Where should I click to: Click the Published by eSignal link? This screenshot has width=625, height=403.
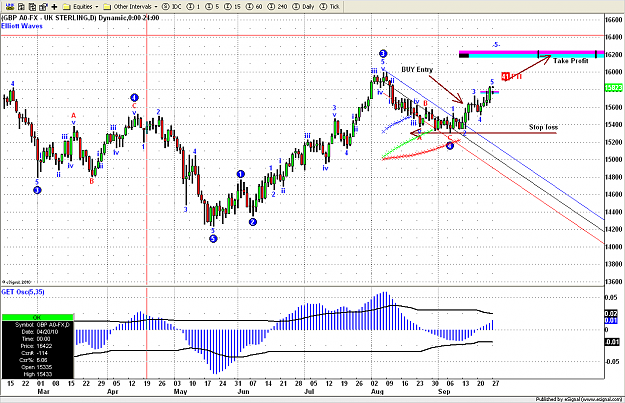point(579,399)
